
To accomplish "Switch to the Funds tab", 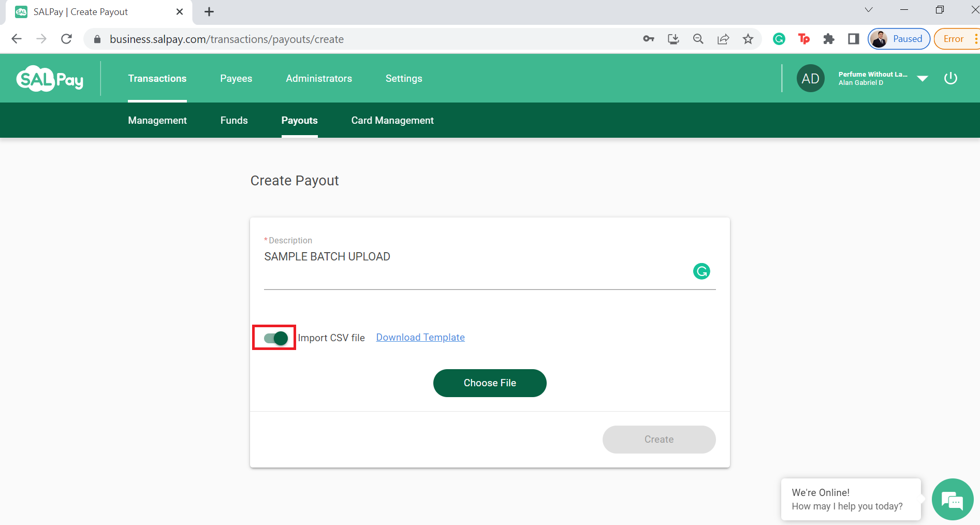I will [x=234, y=120].
